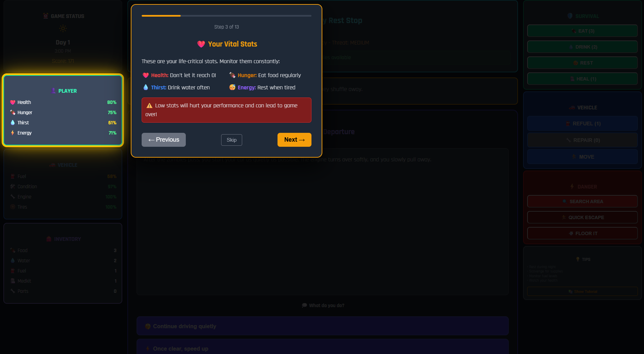Click the Energy lightning icon in Player panel
Viewport: 644px width, 354px height.
click(x=13, y=133)
